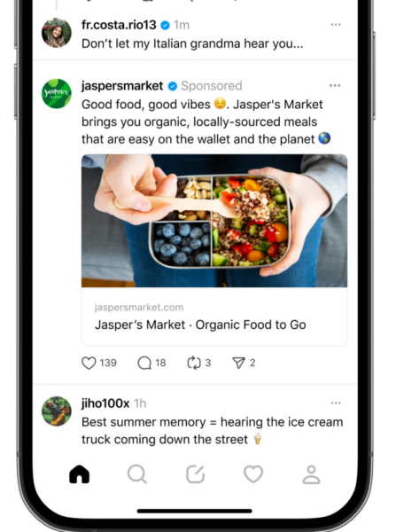Like the jaspersmarket sponsored post
This screenshot has width=396, height=532.
click(x=89, y=363)
